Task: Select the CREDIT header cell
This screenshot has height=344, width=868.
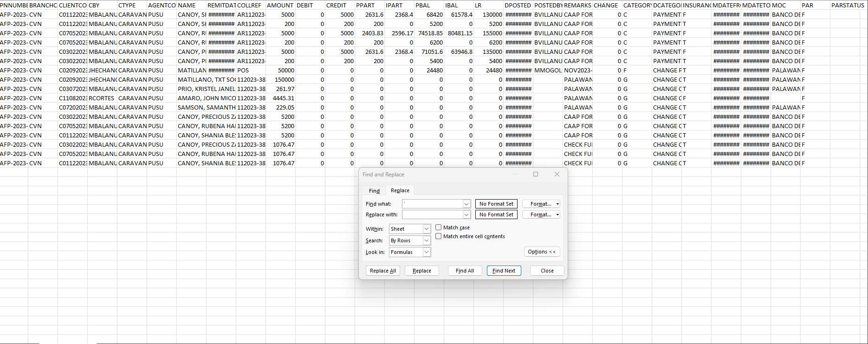Action: pos(340,5)
